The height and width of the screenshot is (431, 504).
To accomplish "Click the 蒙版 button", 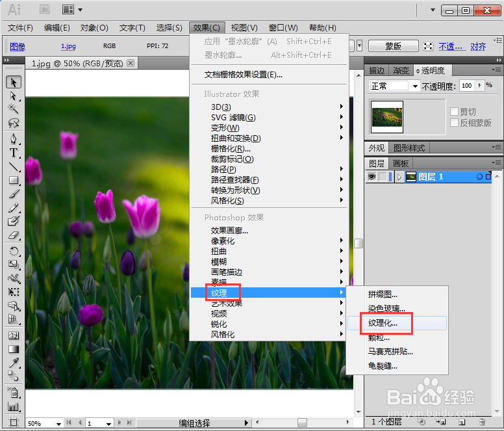I will tap(393, 46).
